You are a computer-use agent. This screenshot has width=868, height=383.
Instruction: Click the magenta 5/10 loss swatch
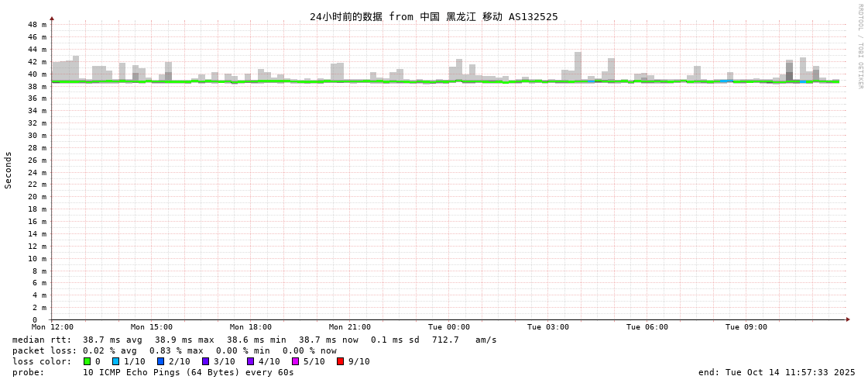295,361
